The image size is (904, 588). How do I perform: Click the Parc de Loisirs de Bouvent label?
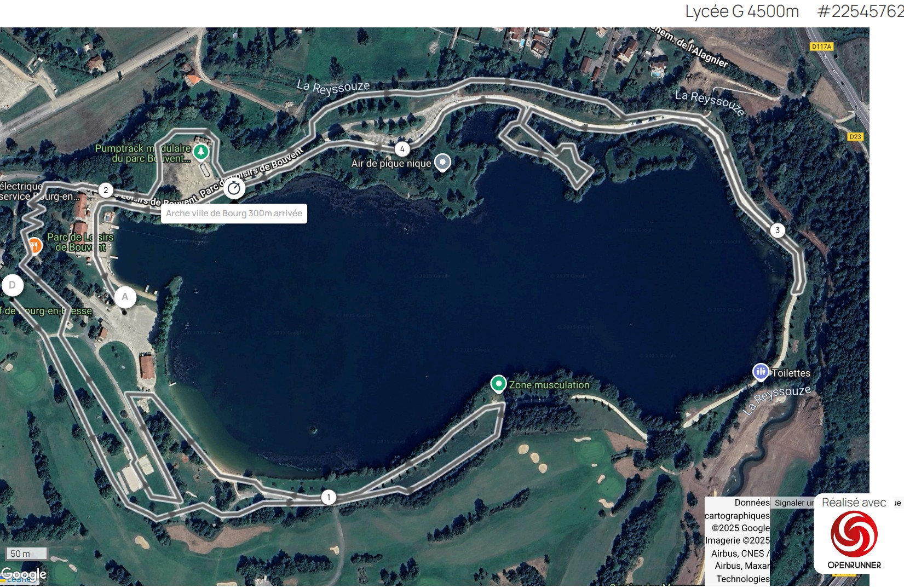click(x=80, y=242)
